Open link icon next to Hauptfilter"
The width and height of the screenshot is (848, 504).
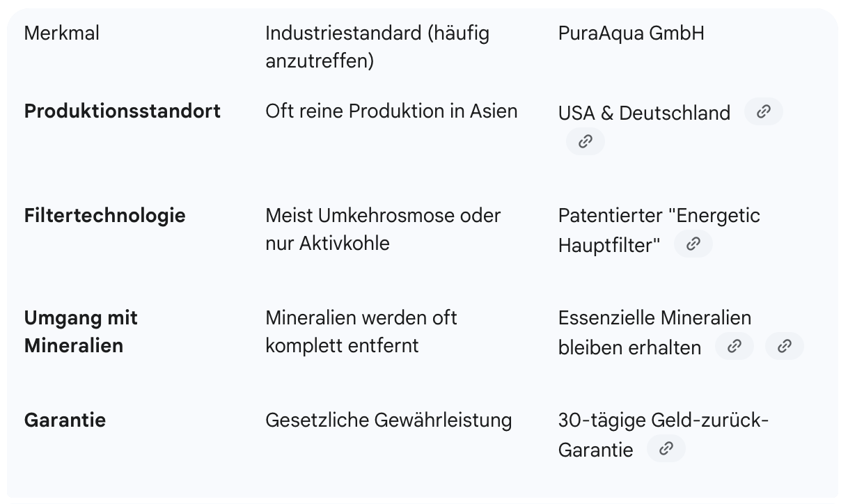693,244
